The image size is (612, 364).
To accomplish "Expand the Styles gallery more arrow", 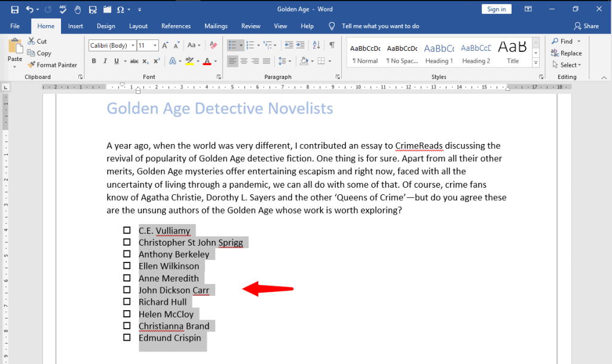I will click(x=536, y=62).
